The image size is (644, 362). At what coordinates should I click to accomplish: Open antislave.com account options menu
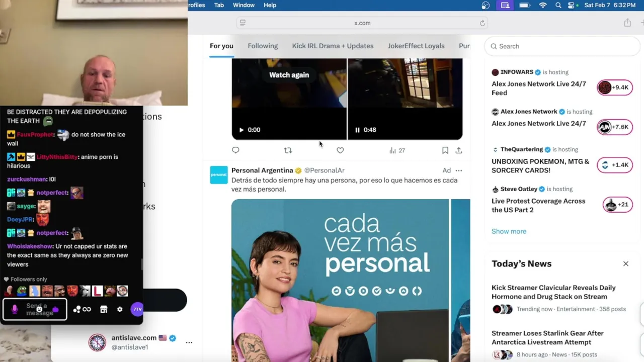(x=189, y=342)
